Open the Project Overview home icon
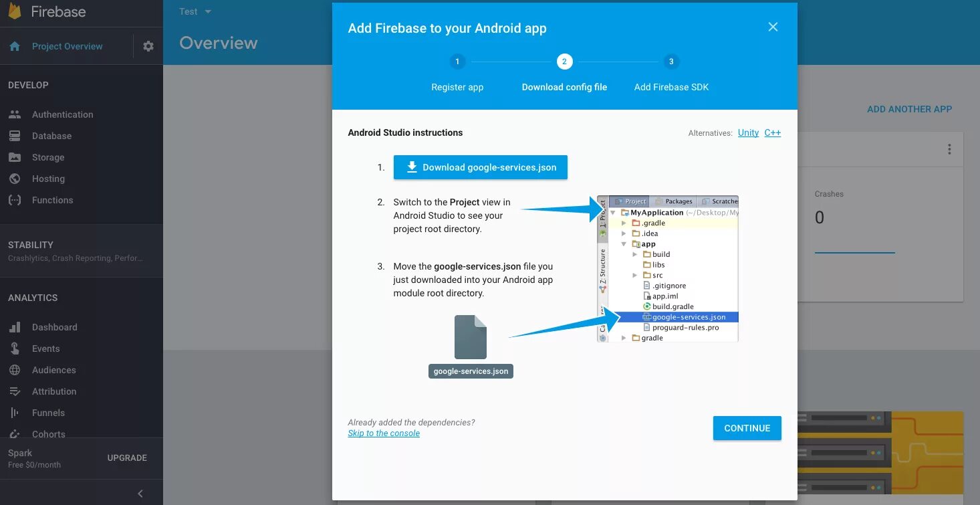980x505 pixels. click(x=15, y=46)
